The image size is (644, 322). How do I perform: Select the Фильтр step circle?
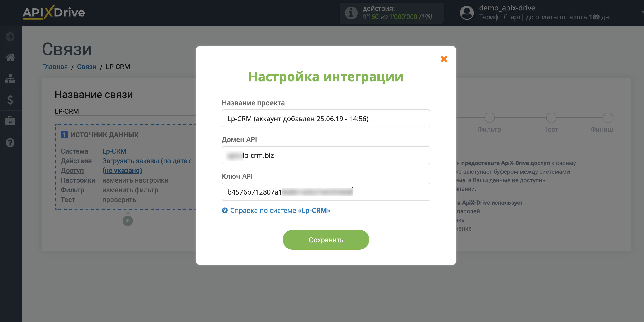489,118
